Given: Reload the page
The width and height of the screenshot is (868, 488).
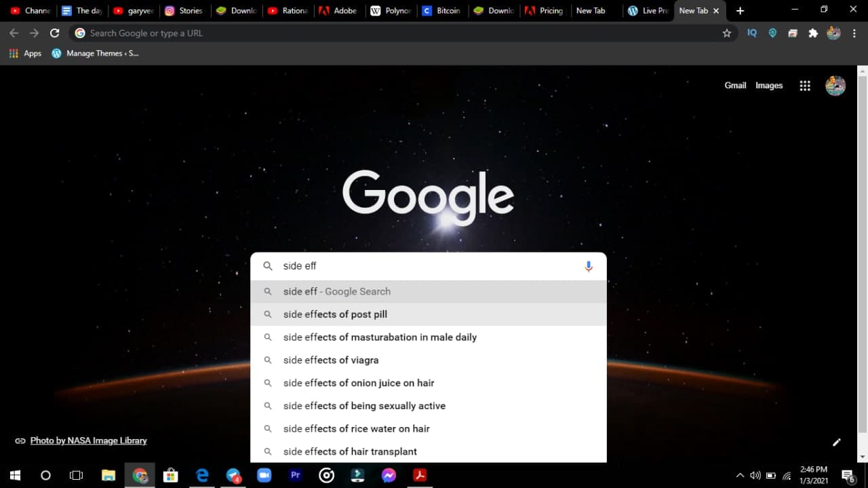Looking at the screenshot, I should point(55,33).
